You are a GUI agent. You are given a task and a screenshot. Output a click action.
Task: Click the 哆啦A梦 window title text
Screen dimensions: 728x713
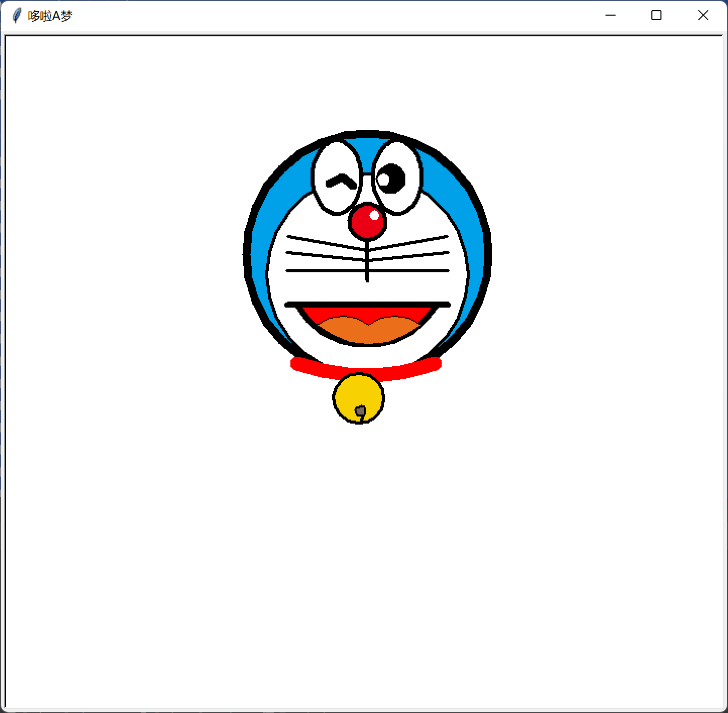pyautogui.click(x=50, y=16)
